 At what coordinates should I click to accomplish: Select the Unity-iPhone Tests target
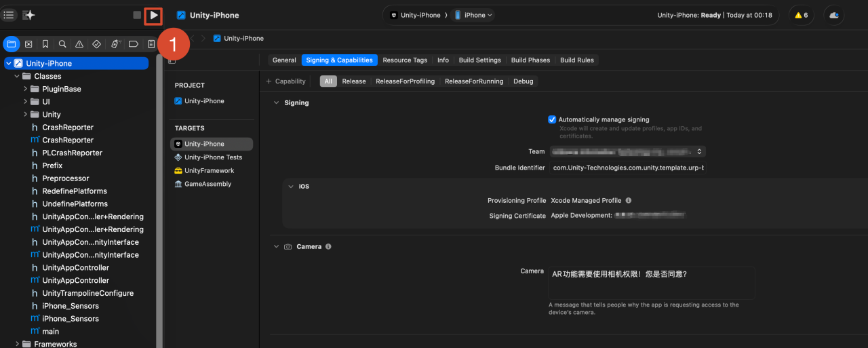[x=212, y=157]
